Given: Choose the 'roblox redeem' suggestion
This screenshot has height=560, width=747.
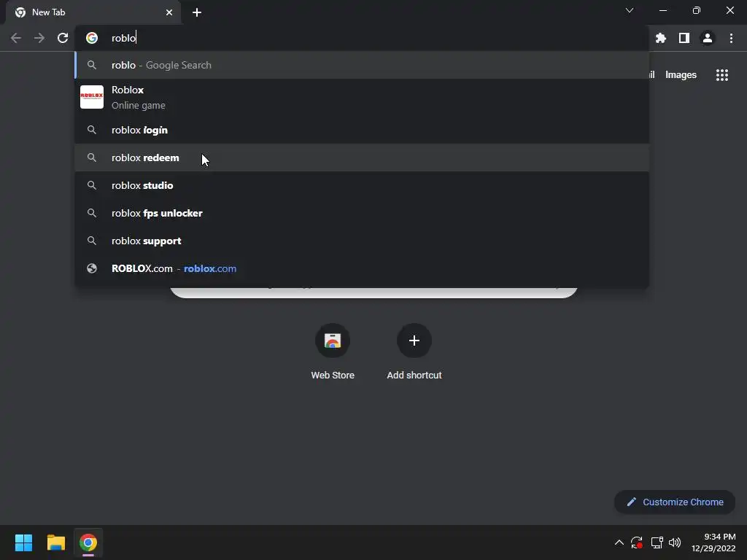Looking at the screenshot, I should pos(362,157).
